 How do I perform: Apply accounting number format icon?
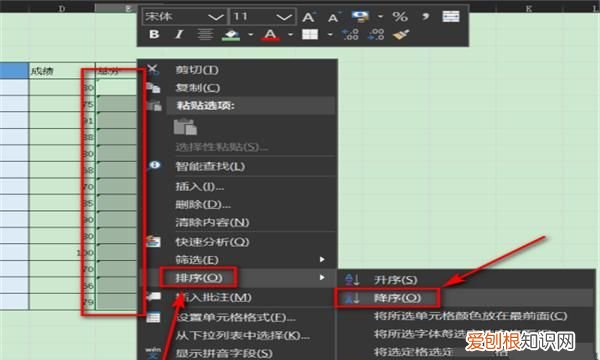360,16
